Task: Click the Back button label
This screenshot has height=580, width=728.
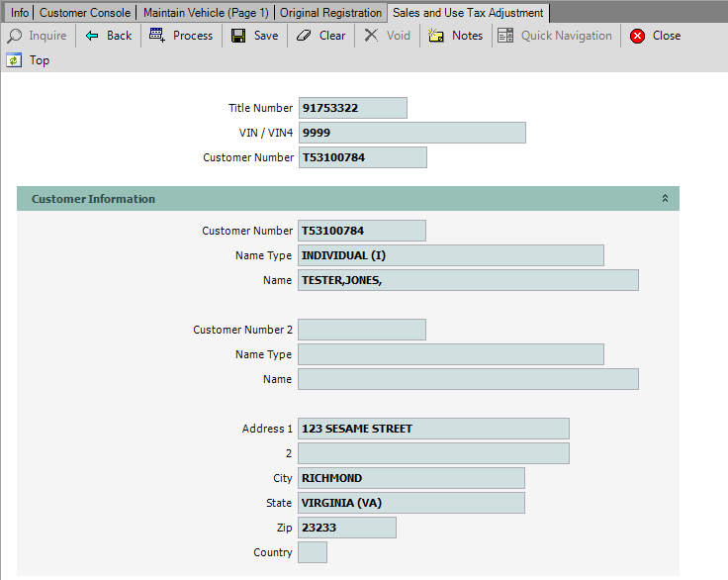Action: 120,36
